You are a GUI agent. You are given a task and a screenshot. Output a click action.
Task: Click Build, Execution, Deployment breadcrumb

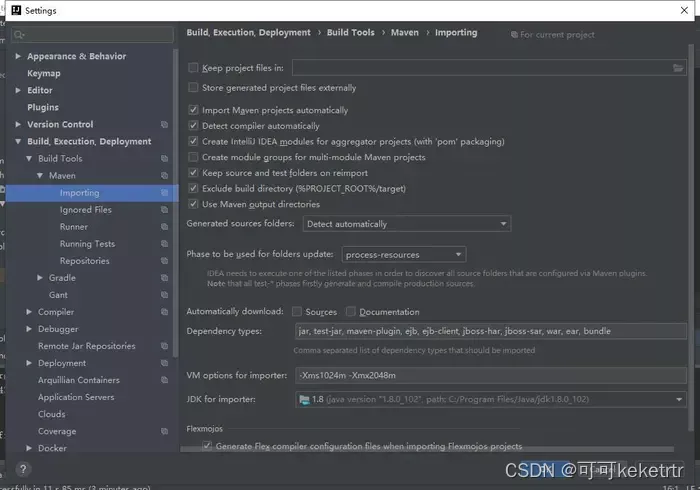(248, 33)
